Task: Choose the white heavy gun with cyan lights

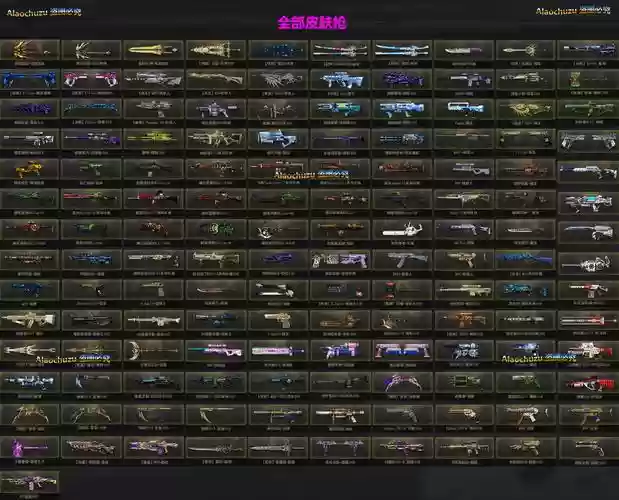Action: (x=588, y=203)
